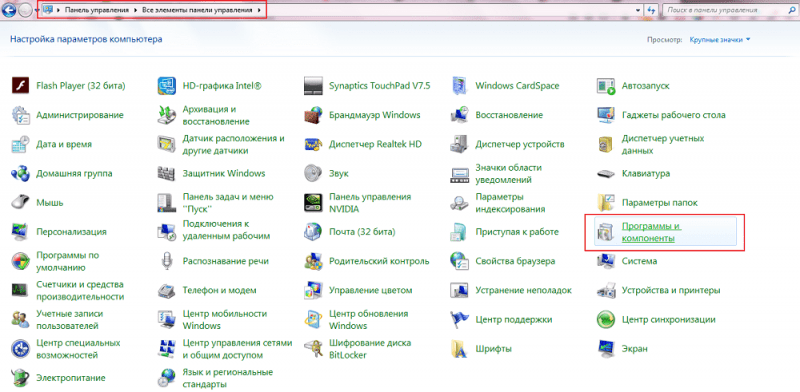Screen dimensions: 800x392
Task: Open the Мышь icon
Action: (19, 203)
